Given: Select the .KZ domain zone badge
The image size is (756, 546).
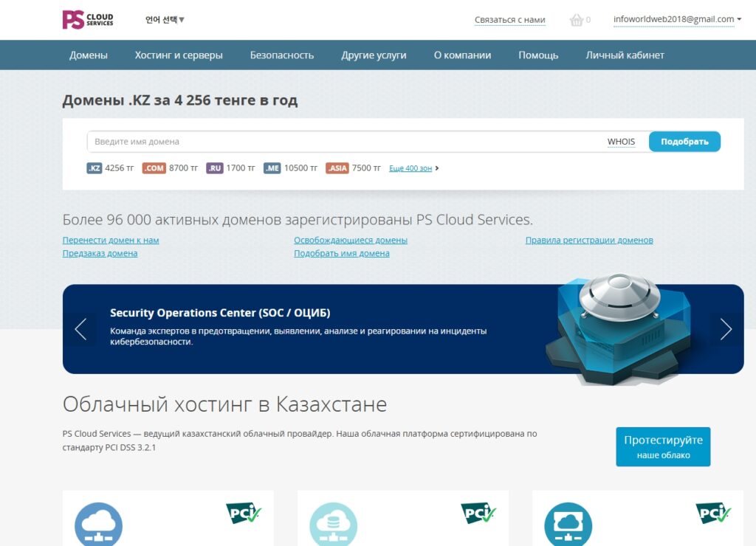Looking at the screenshot, I should pyautogui.click(x=94, y=168).
